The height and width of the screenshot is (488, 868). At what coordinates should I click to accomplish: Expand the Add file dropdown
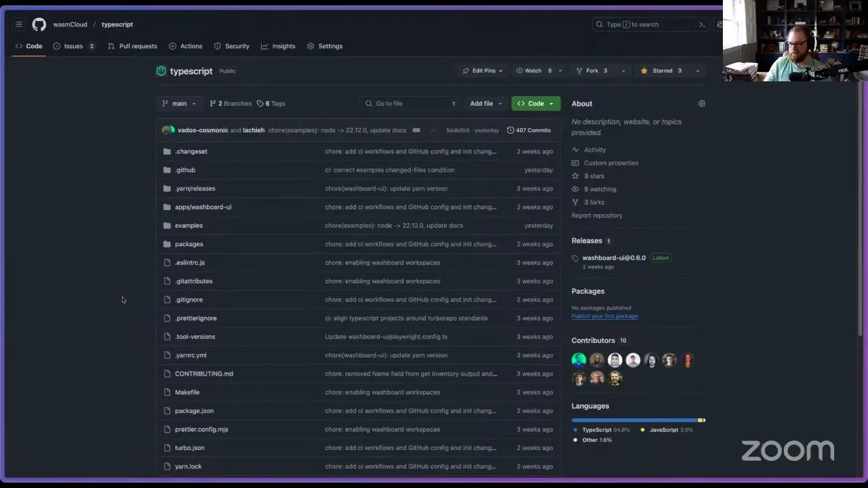point(486,104)
